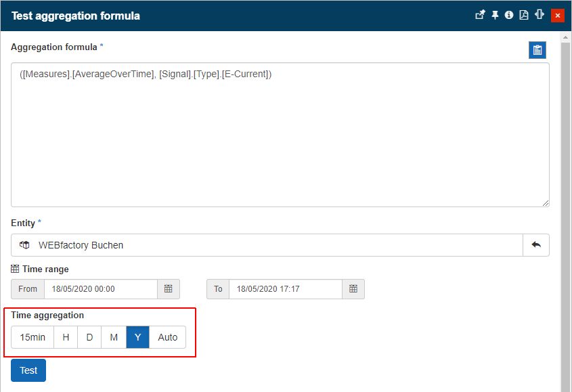Click the expand width arrows icon

(x=540, y=15)
